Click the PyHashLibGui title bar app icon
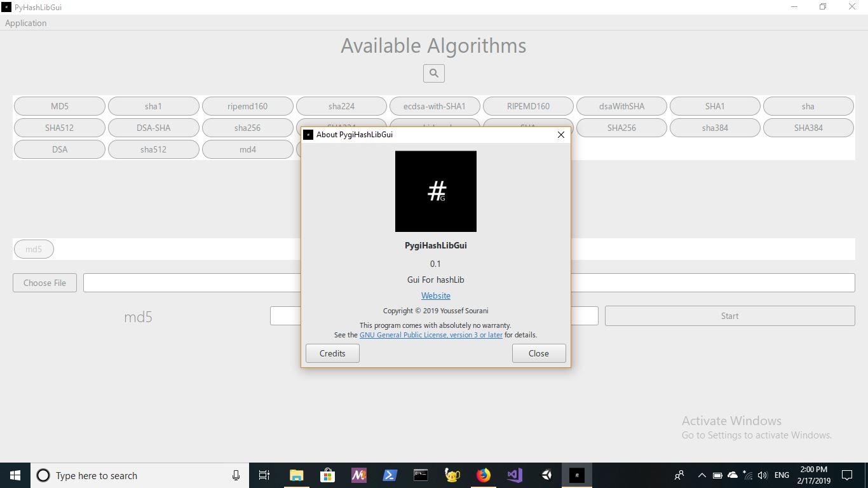 tap(6, 7)
